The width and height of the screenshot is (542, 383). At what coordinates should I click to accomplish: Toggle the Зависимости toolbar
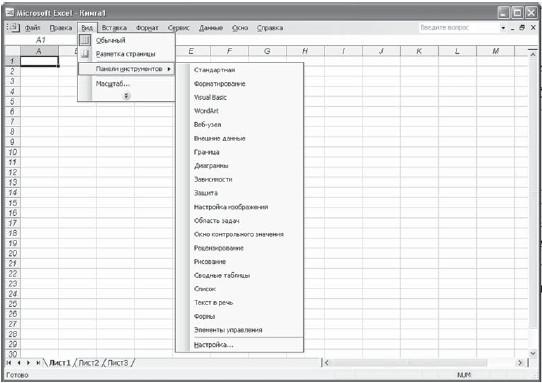click(240, 179)
